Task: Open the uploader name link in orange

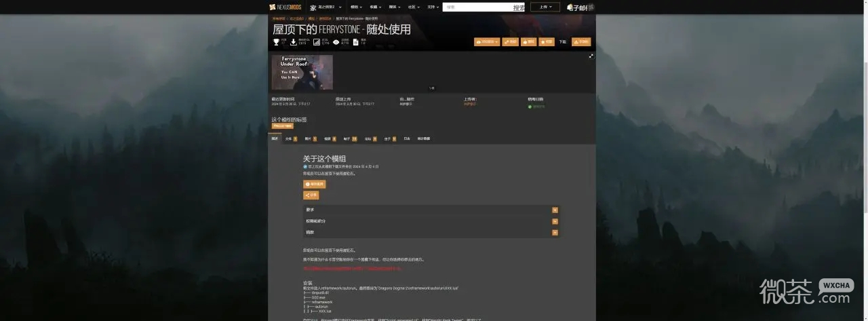Action: (x=470, y=104)
